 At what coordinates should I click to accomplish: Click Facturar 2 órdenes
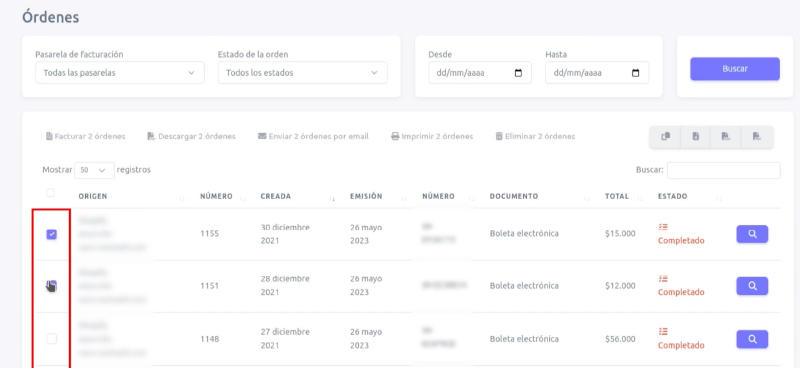[86, 137]
